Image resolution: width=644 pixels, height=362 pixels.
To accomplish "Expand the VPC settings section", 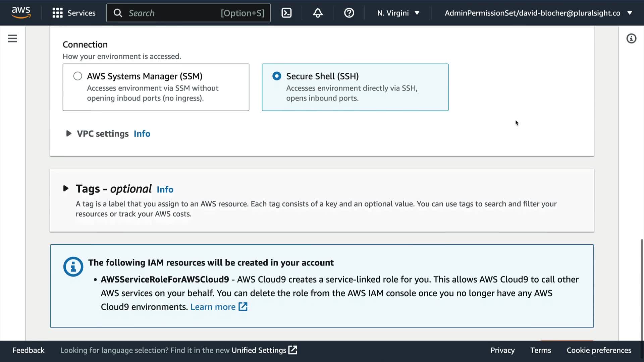I will coord(69,134).
